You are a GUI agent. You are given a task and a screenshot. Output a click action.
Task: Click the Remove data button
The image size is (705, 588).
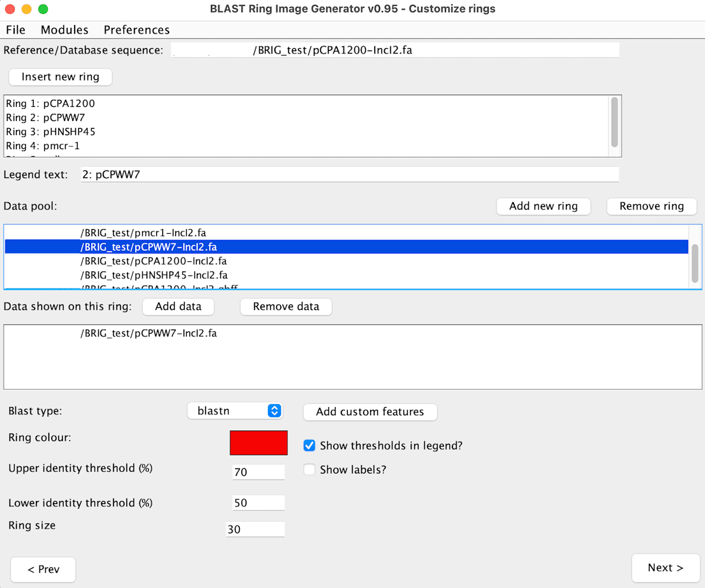(x=286, y=307)
